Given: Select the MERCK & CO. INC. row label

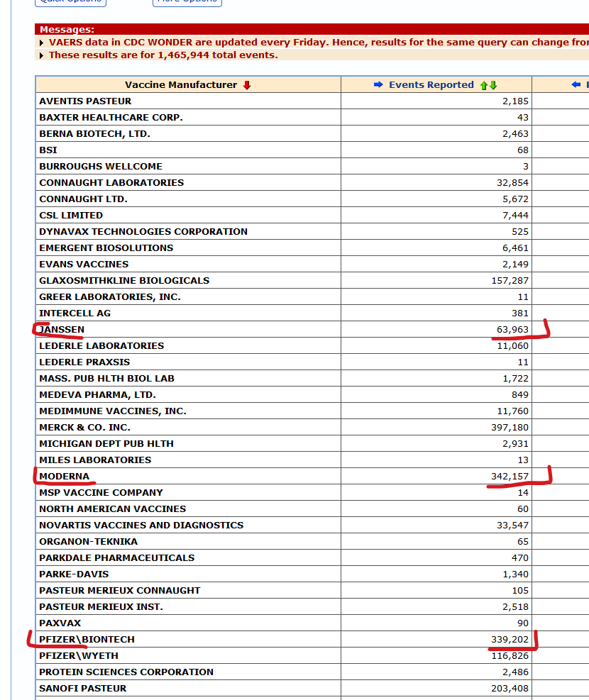Looking at the screenshot, I should (x=84, y=428).
